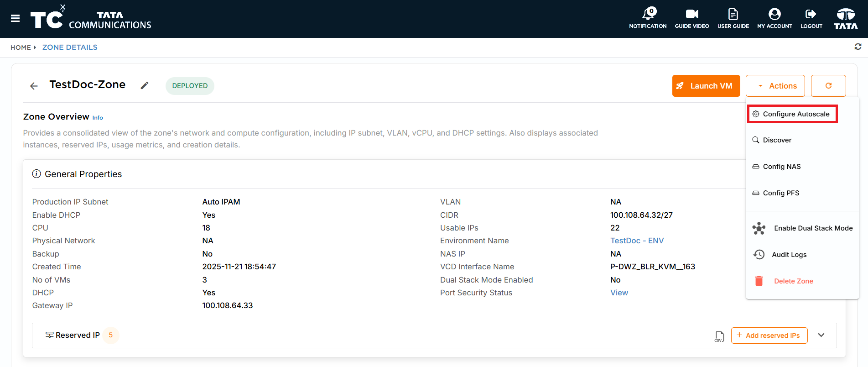
Task: Choose Delete Zone option
Action: coord(784,281)
